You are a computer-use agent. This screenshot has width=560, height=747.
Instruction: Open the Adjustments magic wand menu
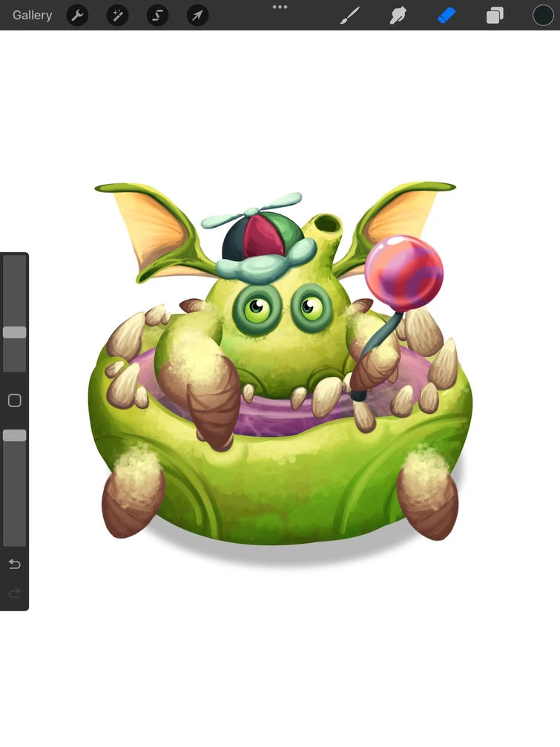117,16
